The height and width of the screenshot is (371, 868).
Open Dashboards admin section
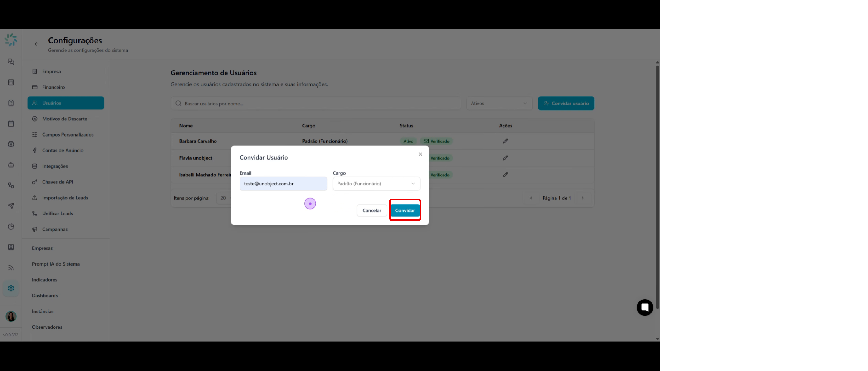coord(45,296)
